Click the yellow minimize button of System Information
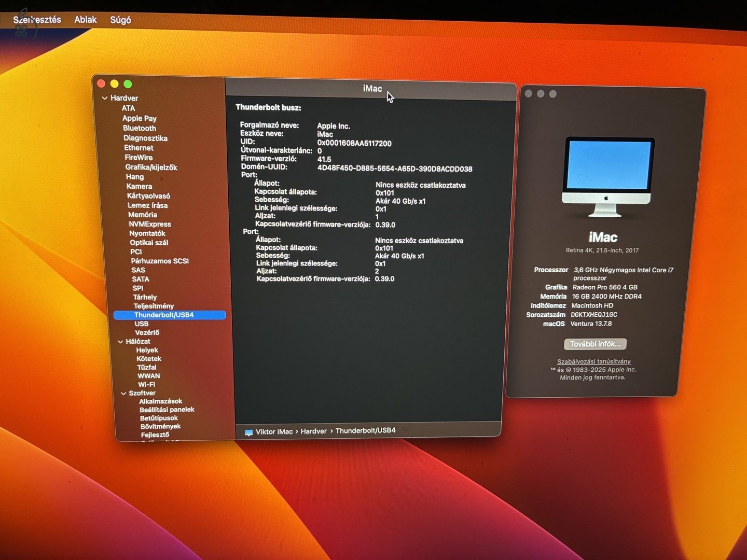Viewport: 747px width, 560px height. click(x=114, y=84)
